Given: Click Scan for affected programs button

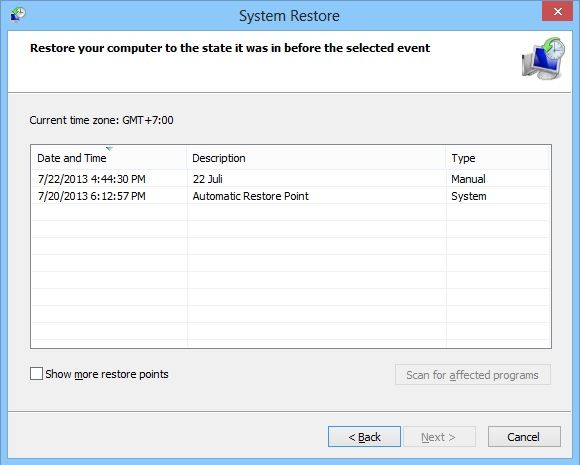Looking at the screenshot, I should pos(473,375).
